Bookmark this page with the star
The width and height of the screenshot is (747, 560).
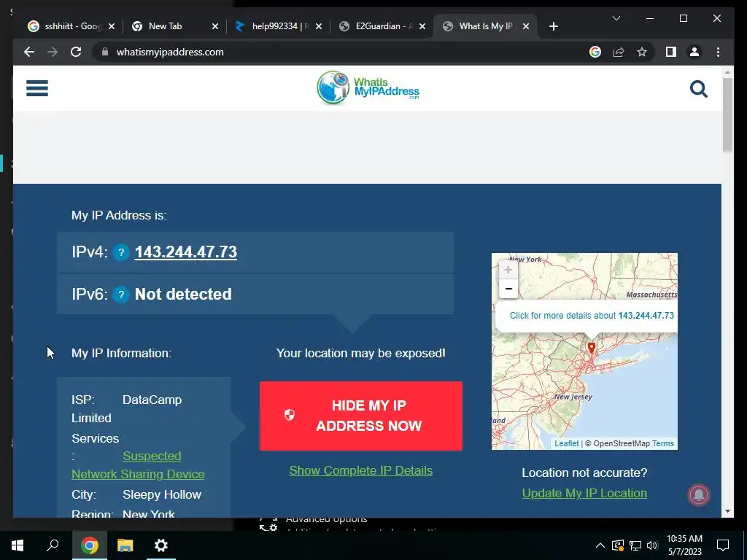(x=642, y=52)
